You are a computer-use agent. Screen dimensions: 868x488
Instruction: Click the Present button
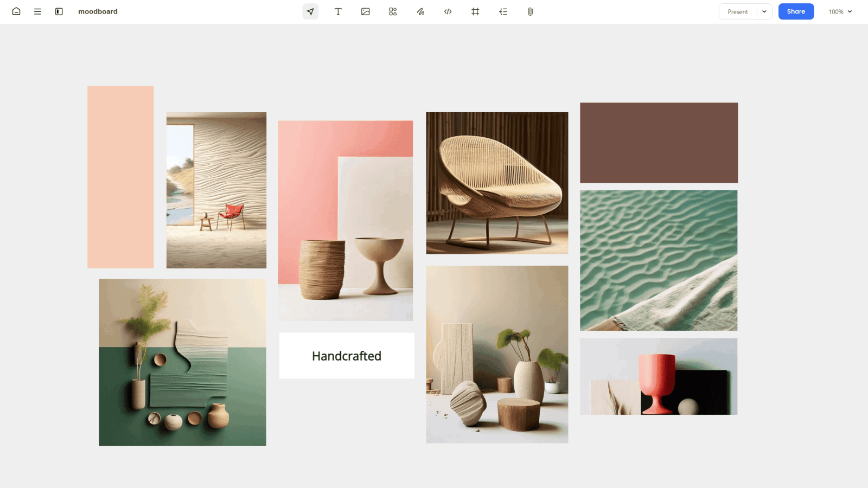click(x=738, y=11)
